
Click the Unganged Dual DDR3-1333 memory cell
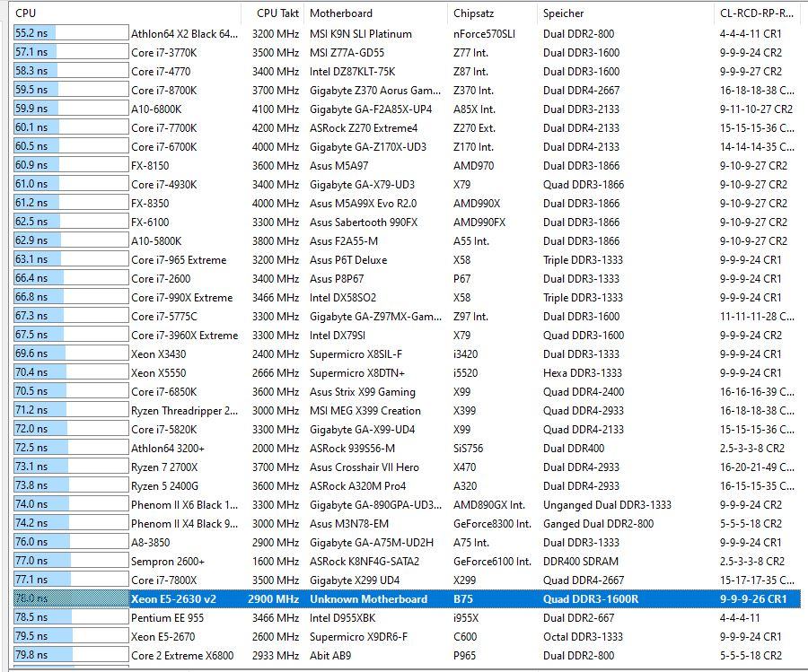pos(607,504)
